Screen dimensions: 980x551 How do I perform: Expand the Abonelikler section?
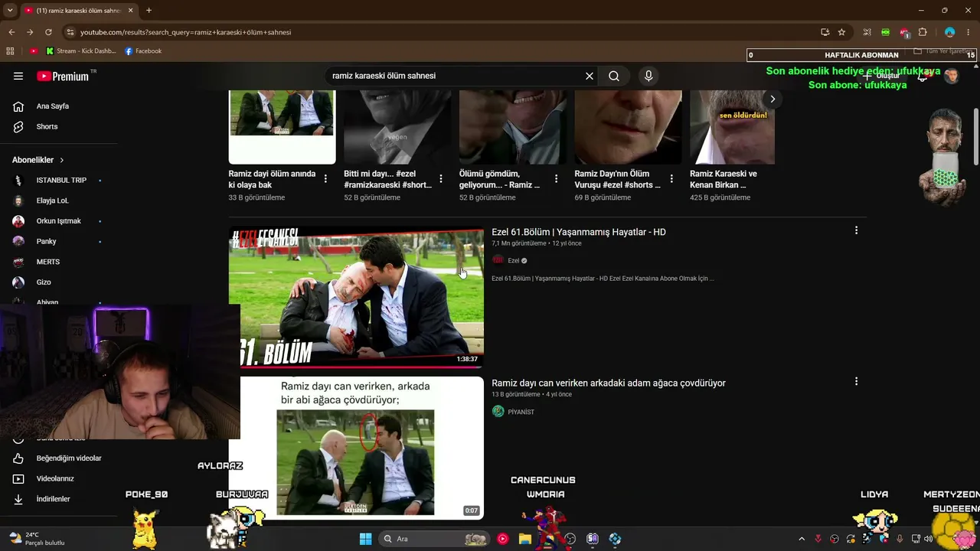click(x=38, y=160)
